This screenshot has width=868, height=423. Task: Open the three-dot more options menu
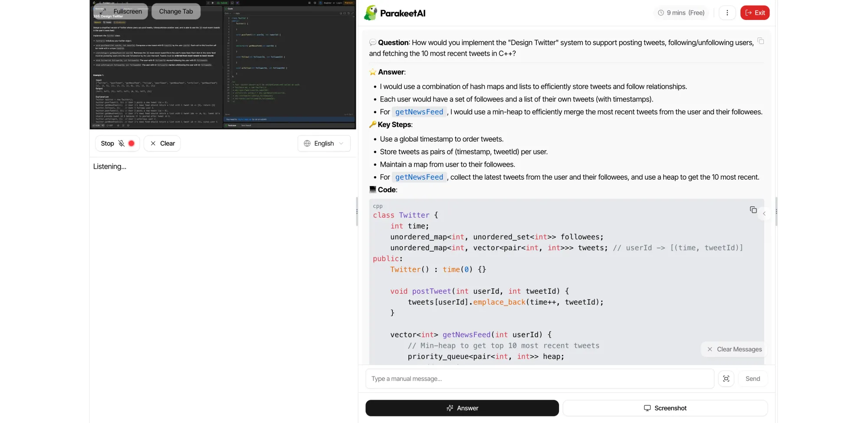click(727, 13)
